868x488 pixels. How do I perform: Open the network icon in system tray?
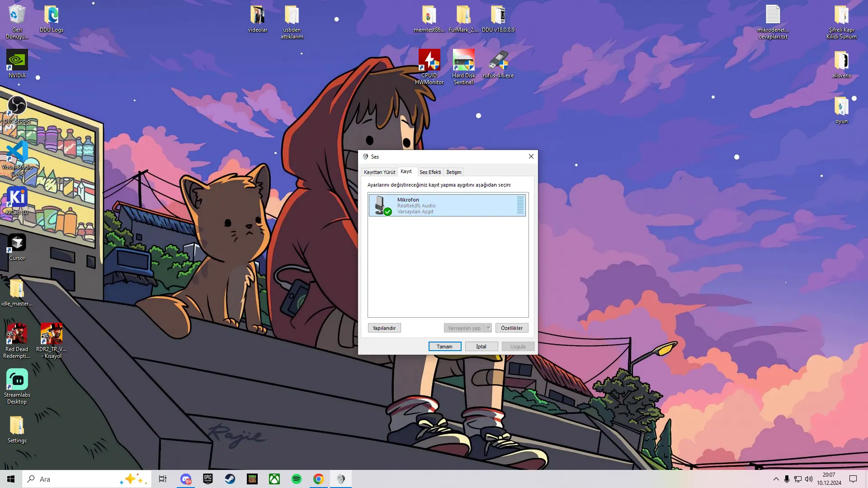click(x=798, y=479)
